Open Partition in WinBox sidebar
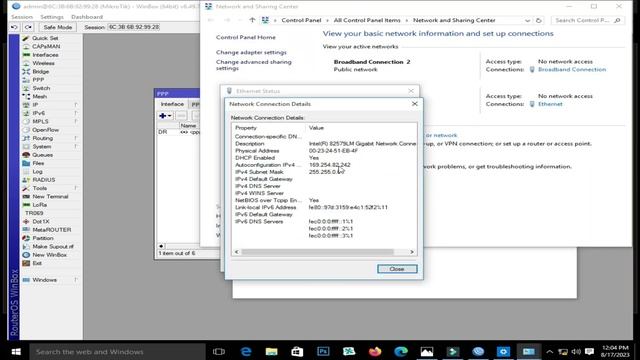 click(x=43, y=238)
